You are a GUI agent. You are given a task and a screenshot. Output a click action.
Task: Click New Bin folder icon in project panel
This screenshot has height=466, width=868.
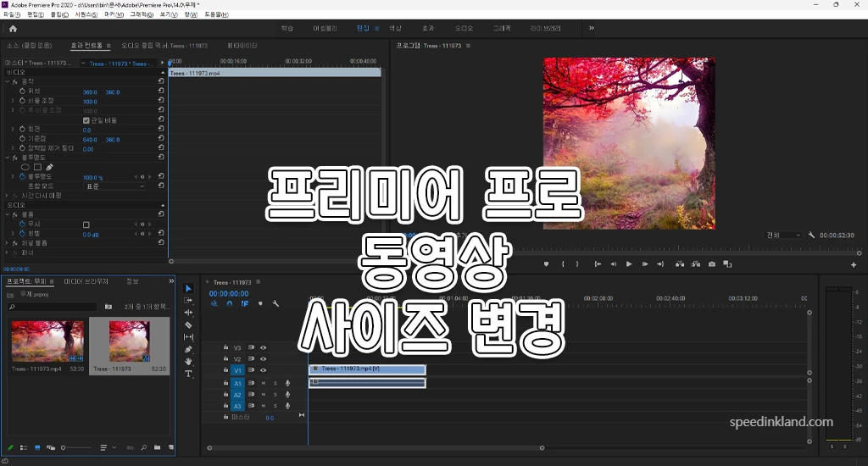tap(157, 447)
